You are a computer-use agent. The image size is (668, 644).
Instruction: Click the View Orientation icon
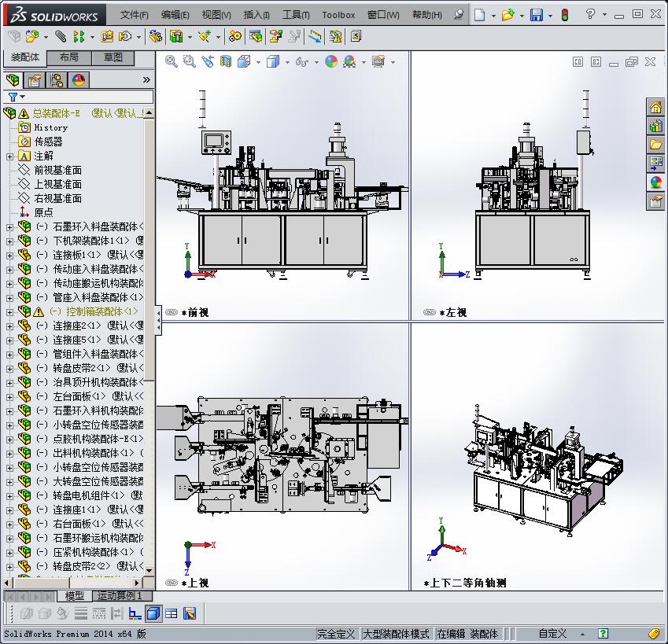click(x=244, y=61)
